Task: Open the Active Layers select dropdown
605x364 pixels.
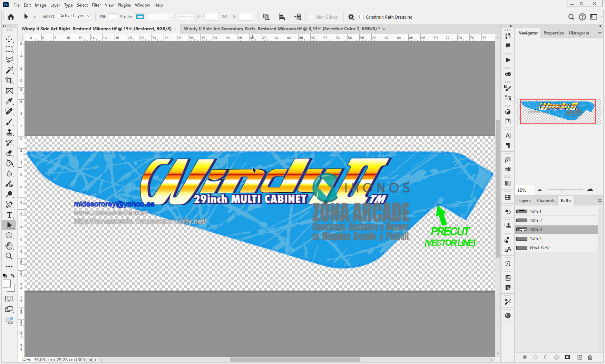Action: point(74,16)
